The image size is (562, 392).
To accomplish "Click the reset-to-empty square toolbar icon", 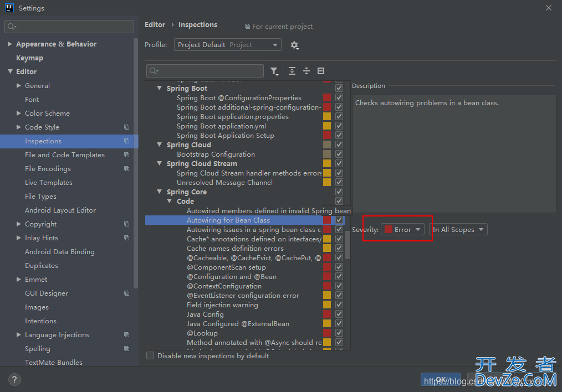I will (x=321, y=71).
